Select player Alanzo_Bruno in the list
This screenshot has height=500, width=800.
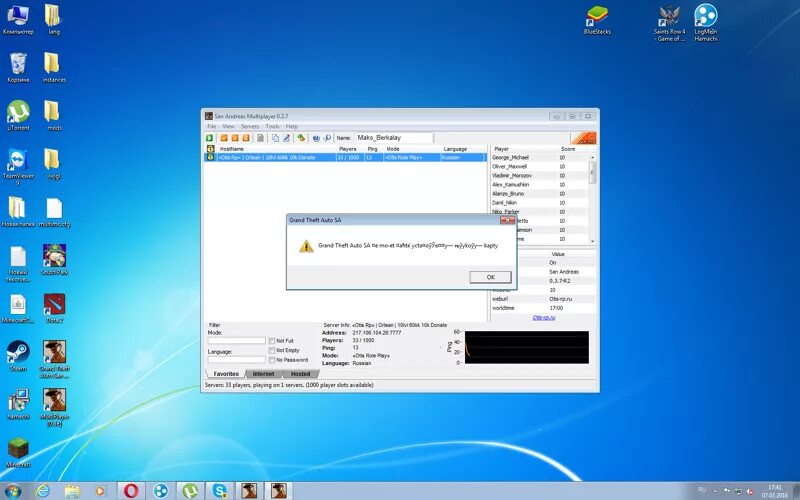tap(539, 194)
